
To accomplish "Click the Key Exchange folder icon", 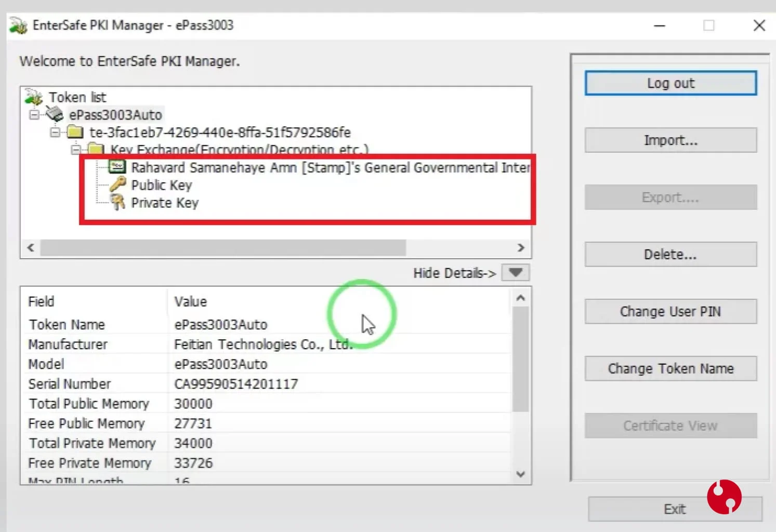I will [96, 150].
